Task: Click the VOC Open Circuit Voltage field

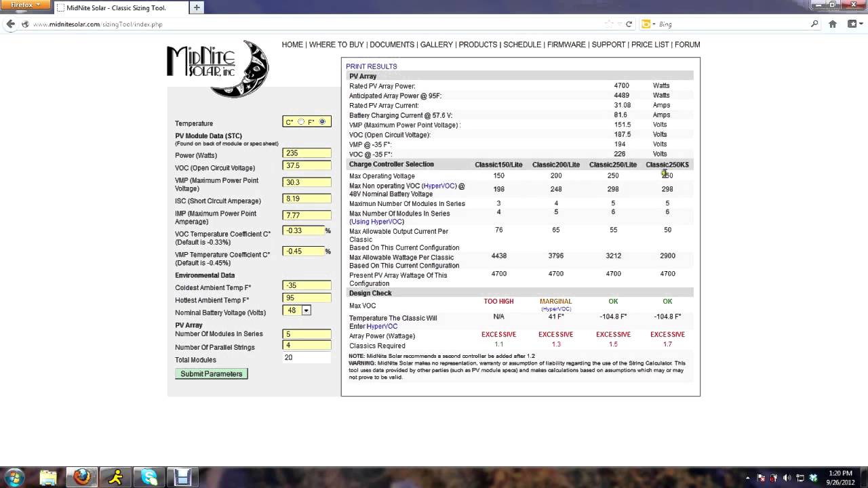Action: (307, 165)
